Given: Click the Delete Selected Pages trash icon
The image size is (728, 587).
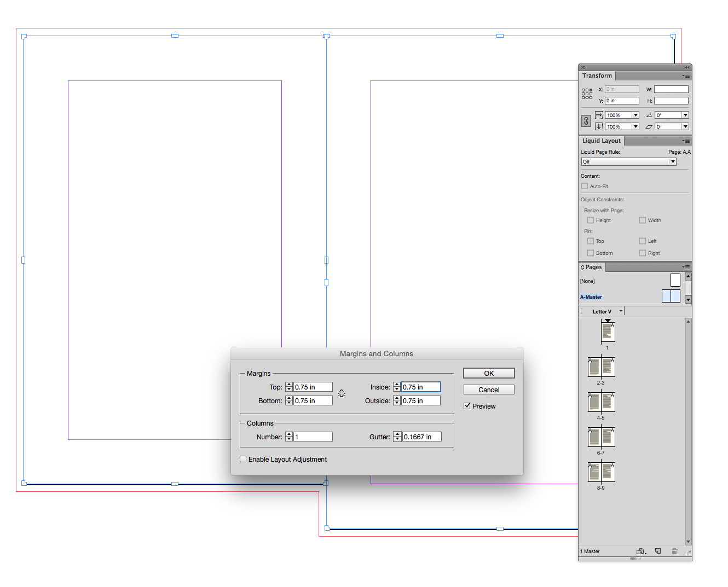Looking at the screenshot, I should [674, 551].
